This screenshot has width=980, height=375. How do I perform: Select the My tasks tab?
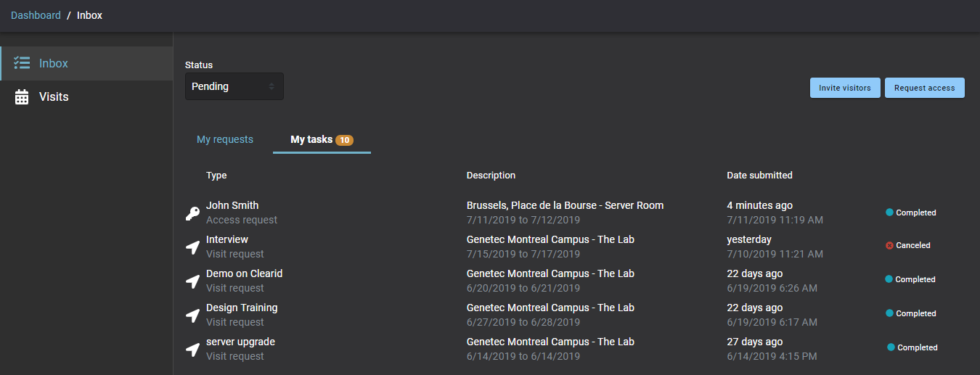pos(311,139)
